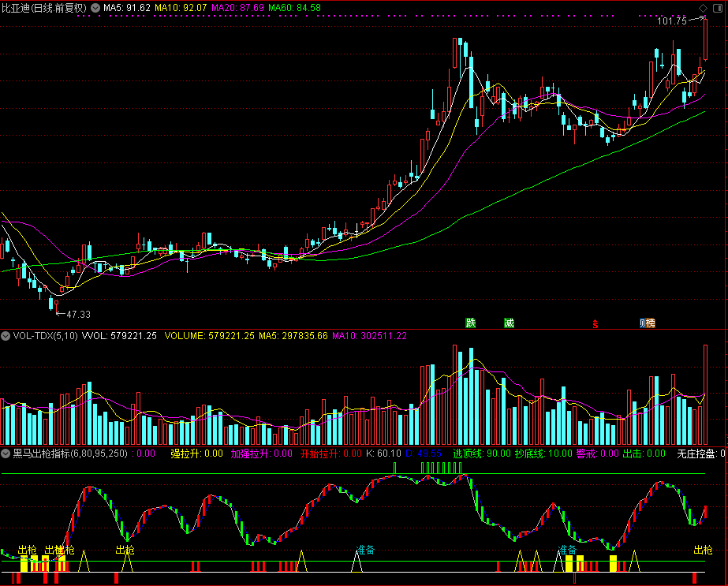Select the MA10: 92.07 label
Screen dimensions: 728x586
point(181,8)
